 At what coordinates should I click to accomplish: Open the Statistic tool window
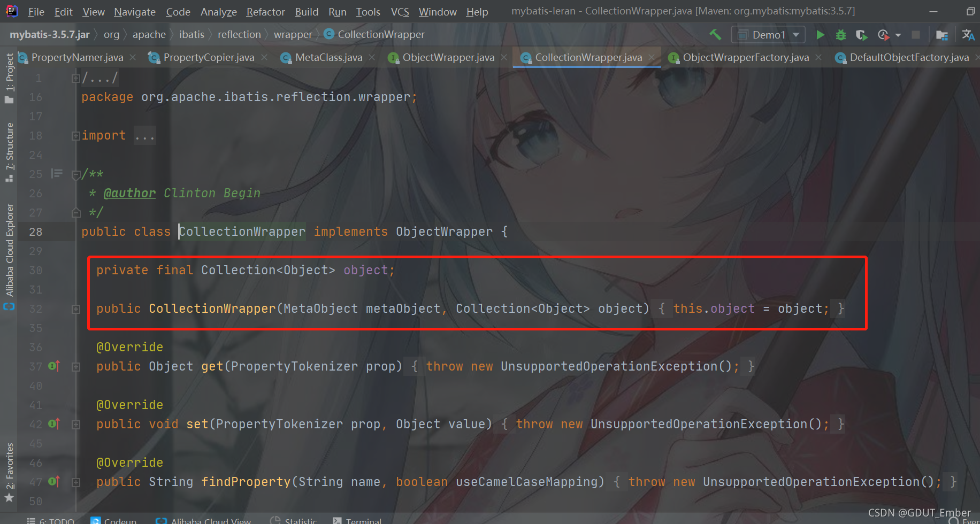click(x=294, y=521)
